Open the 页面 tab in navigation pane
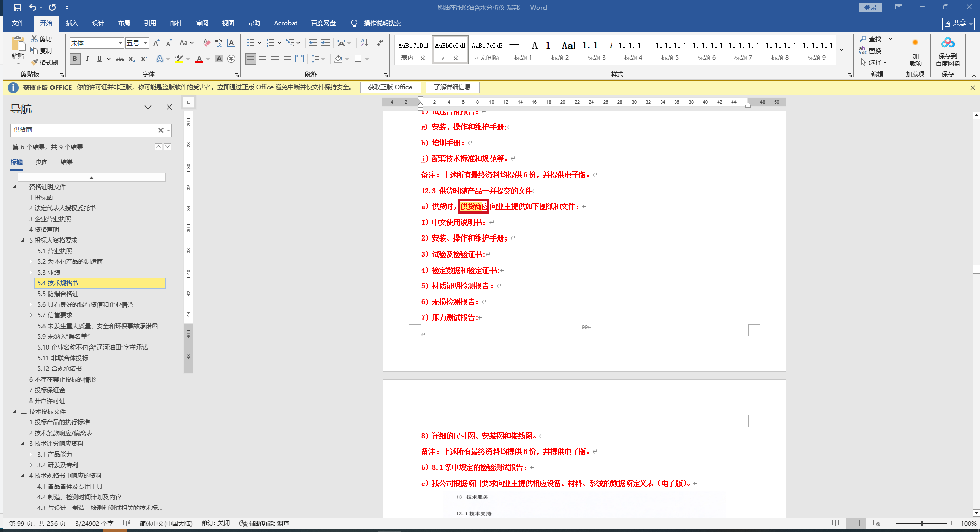Viewport: 980px width, 532px height. (42, 162)
